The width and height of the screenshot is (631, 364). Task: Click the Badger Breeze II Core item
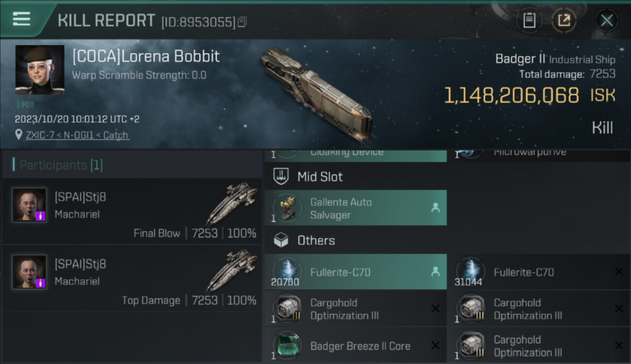[x=355, y=346]
